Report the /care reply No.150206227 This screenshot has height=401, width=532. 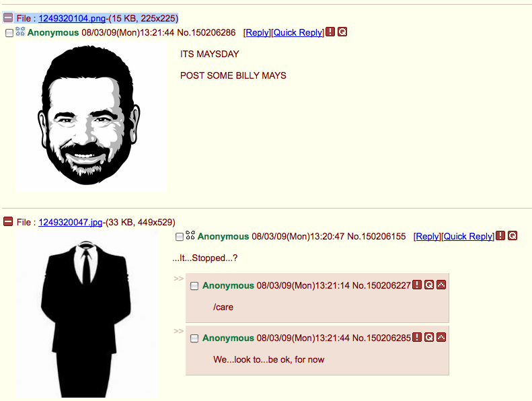[x=417, y=285]
